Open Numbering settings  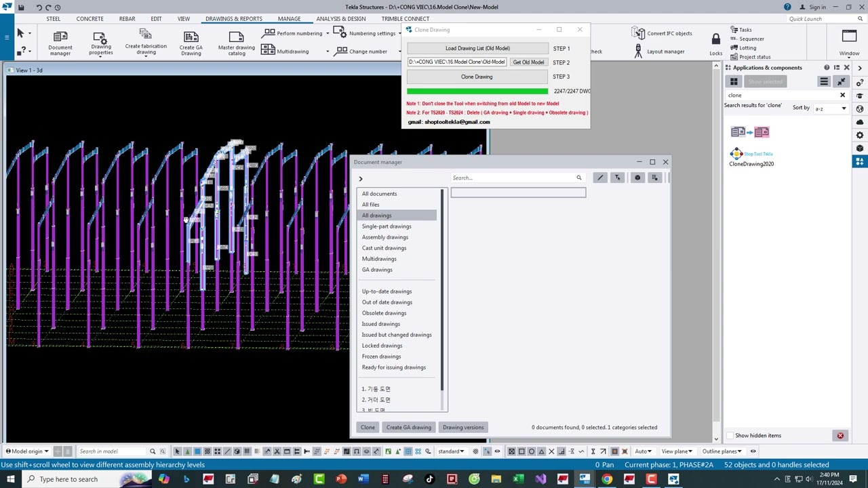click(x=366, y=33)
